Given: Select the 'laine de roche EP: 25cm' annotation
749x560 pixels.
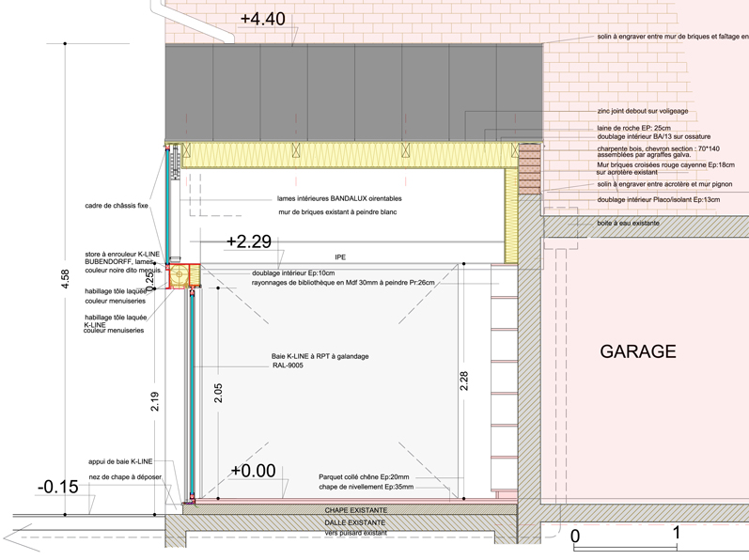Looking at the screenshot, I should pyautogui.click(x=634, y=128).
